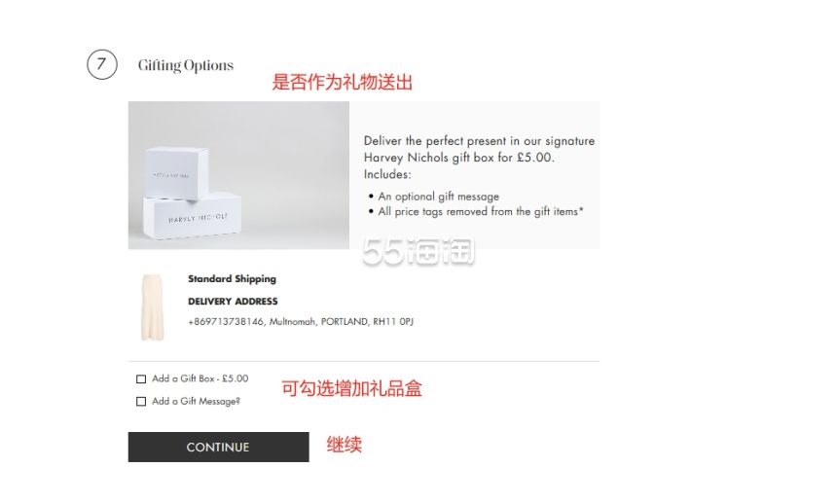This screenshot has height=504, width=837.
Task: Click the DELIVERY ADDRESS heading
Action: tap(233, 301)
